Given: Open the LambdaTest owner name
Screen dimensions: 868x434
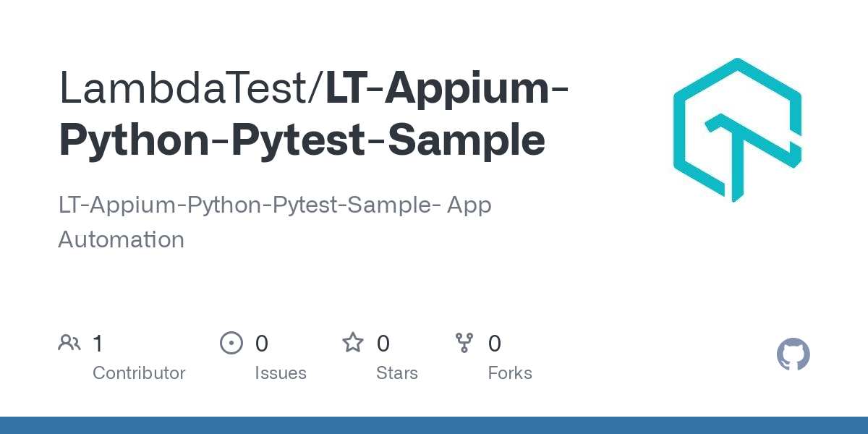Looking at the screenshot, I should tap(186, 88).
